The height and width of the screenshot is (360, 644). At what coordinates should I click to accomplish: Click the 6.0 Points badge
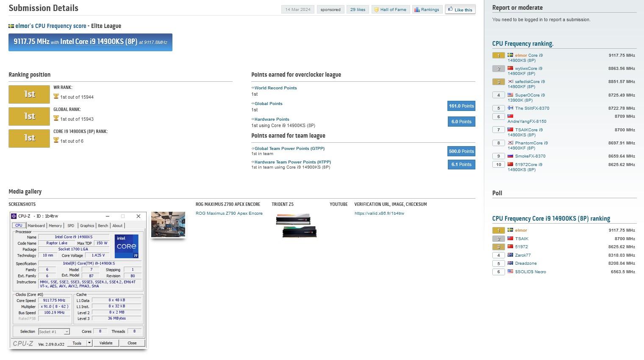pos(461,122)
